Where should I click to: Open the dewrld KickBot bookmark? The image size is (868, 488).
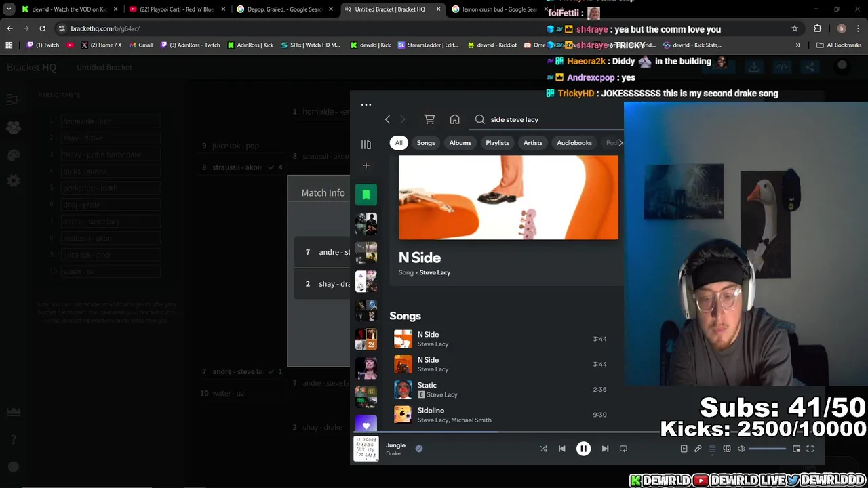492,45
